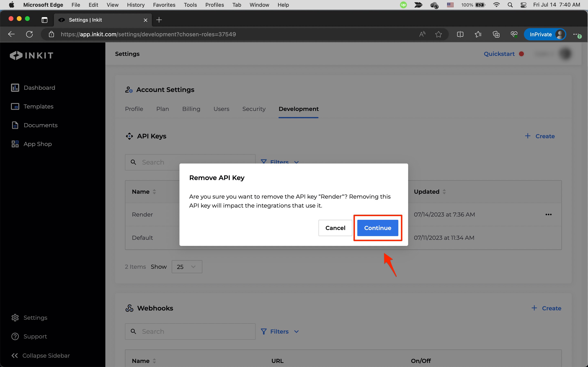The height and width of the screenshot is (367, 588).
Task: Open the Documents page icon
Action: tap(15, 125)
